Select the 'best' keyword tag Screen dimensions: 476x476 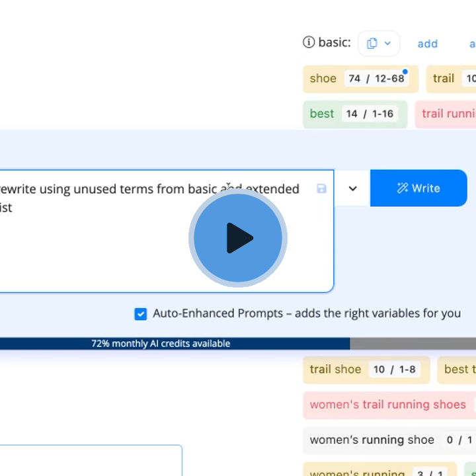322,114
